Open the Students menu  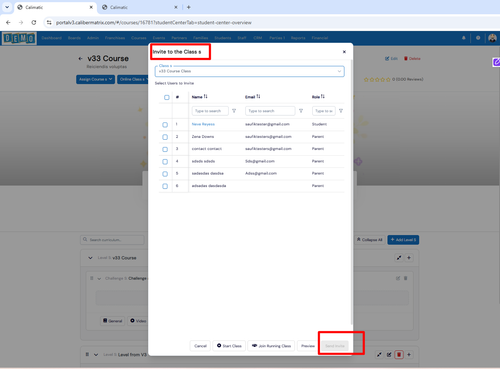pos(223,38)
